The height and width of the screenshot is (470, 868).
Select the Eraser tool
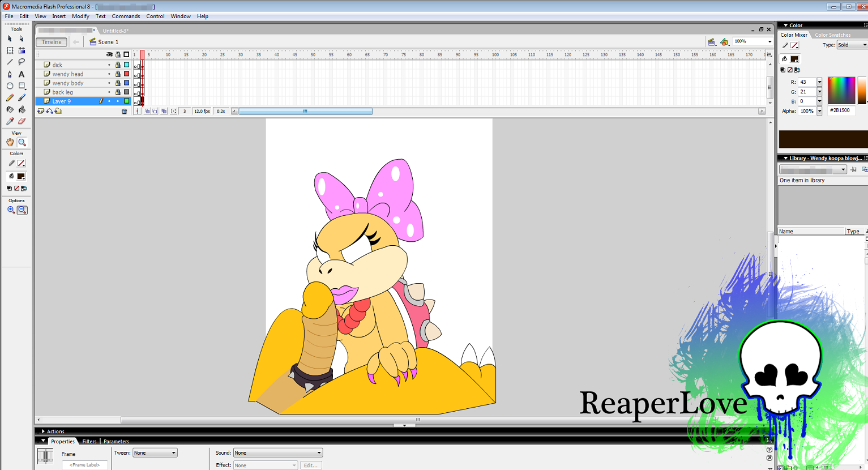(x=22, y=121)
